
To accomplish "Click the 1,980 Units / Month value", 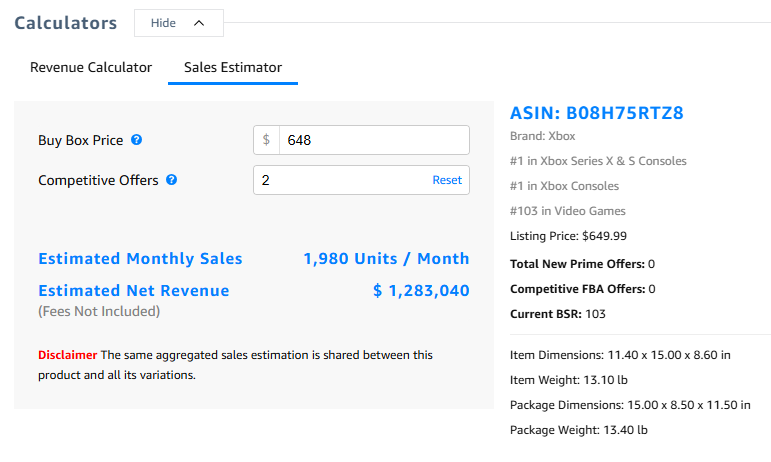I will tap(386, 259).
